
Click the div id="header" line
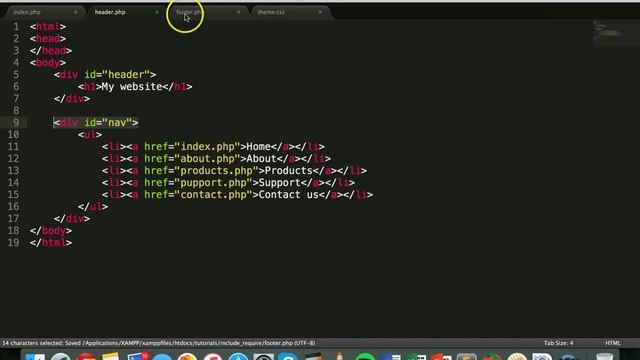(x=105, y=75)
